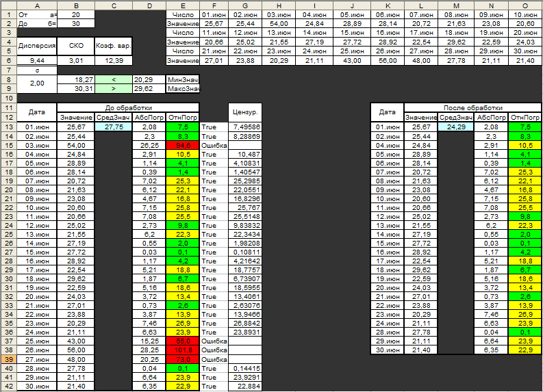Click cell B1 with value 20
Viewport: 543px width, 392px height.
pos(76,15)
